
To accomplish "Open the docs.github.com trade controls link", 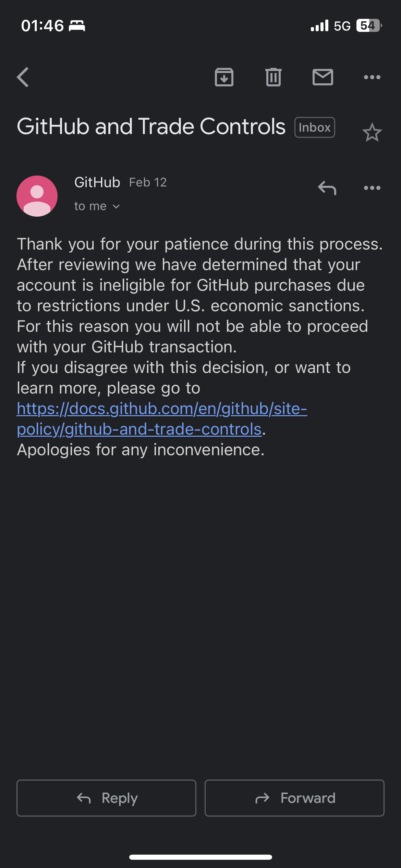I will [x=162, y=419].
